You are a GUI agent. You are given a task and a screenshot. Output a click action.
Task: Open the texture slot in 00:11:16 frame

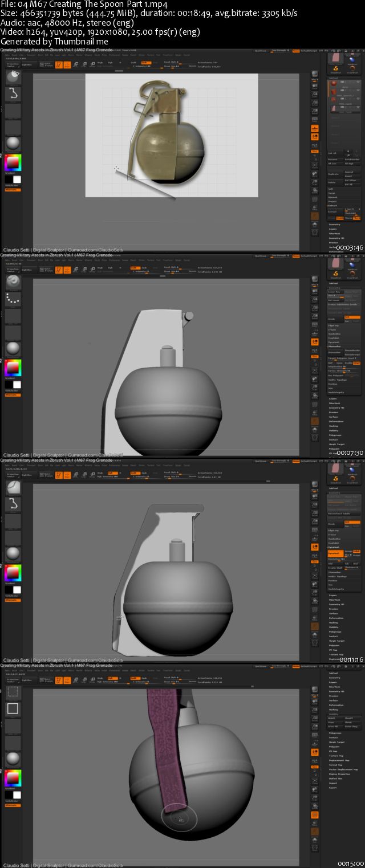pyautogui.click(x=13, y=537)
